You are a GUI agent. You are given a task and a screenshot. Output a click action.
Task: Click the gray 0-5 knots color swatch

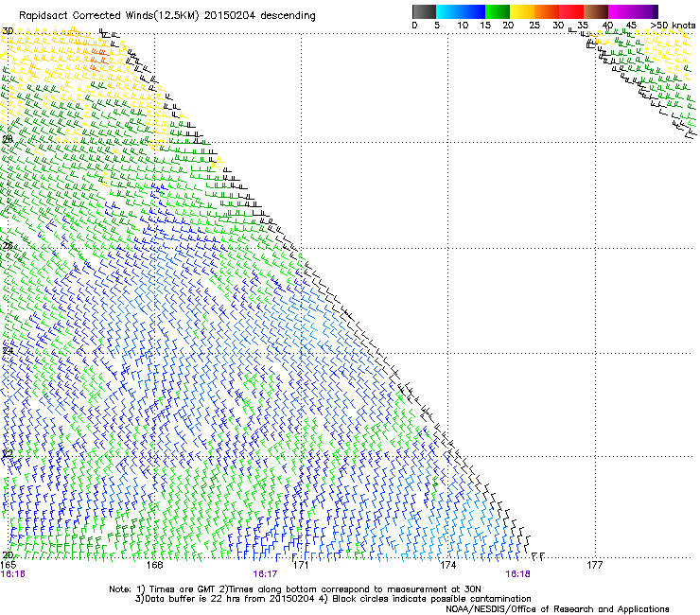(x=424, y=11)
